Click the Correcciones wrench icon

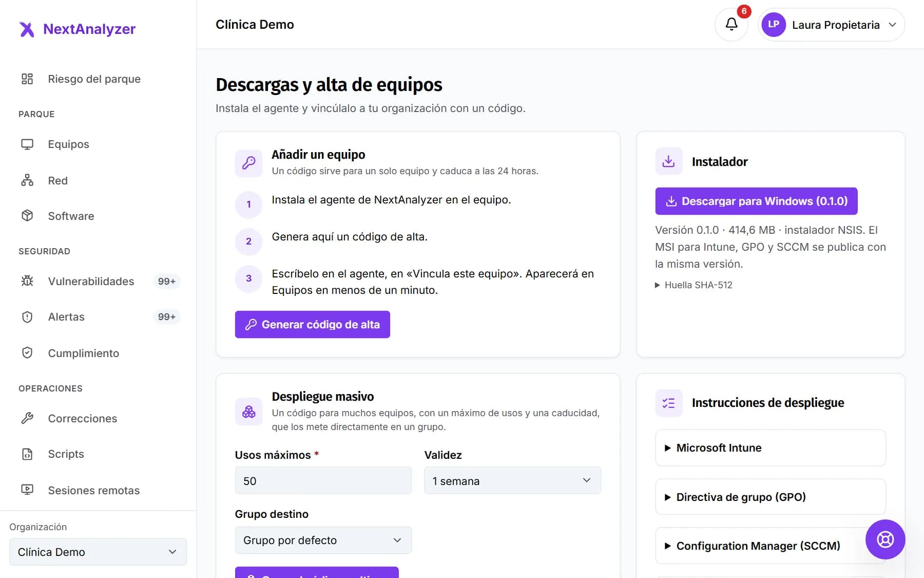pos(27,418)
